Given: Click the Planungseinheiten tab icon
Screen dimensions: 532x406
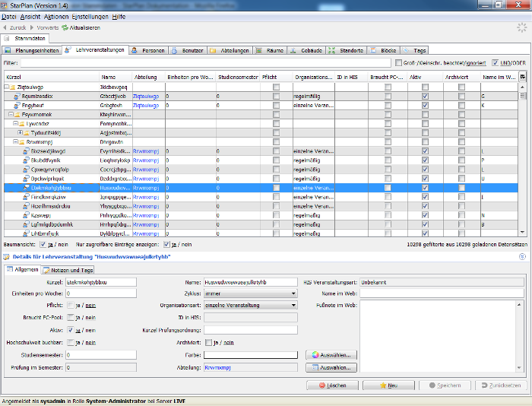Looking at the screenshot, I should (8, 51).
